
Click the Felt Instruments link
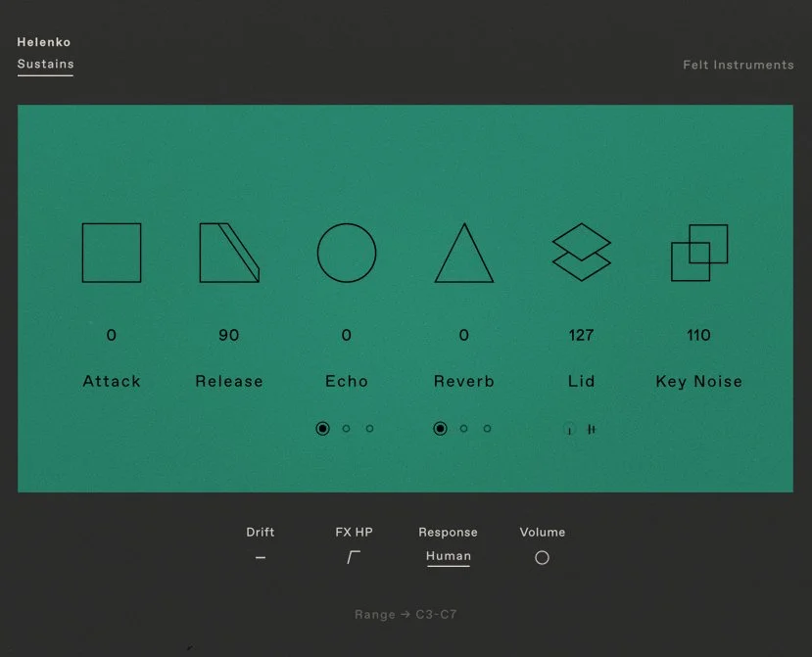(x=738, y=65)
